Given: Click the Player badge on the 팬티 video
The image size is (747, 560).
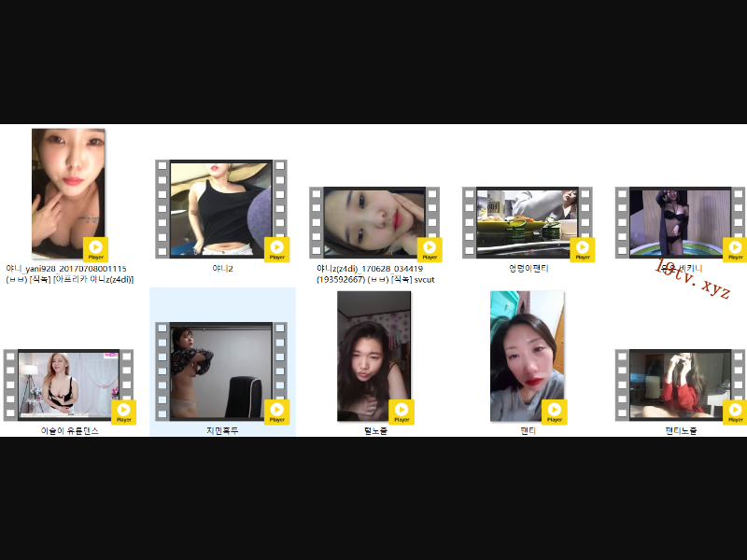Looking at the screenshot, I should click(554, 412).
